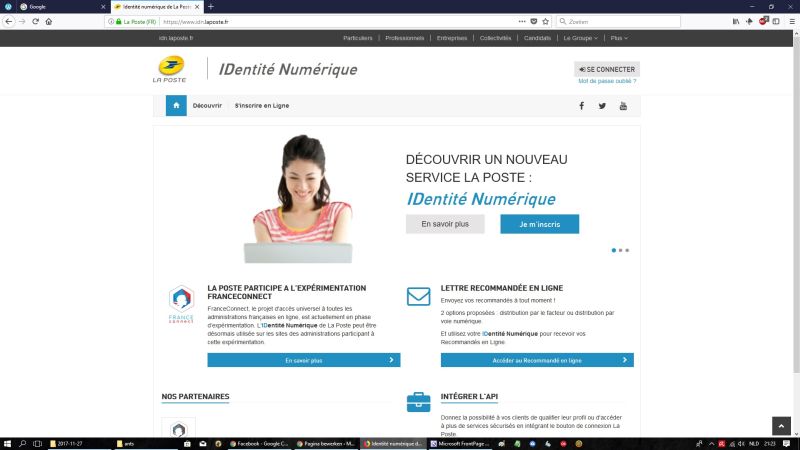800x450 pixels.
Task: Expand the Le Groupe dropdown menu
Action: click(x=580, y=38)
